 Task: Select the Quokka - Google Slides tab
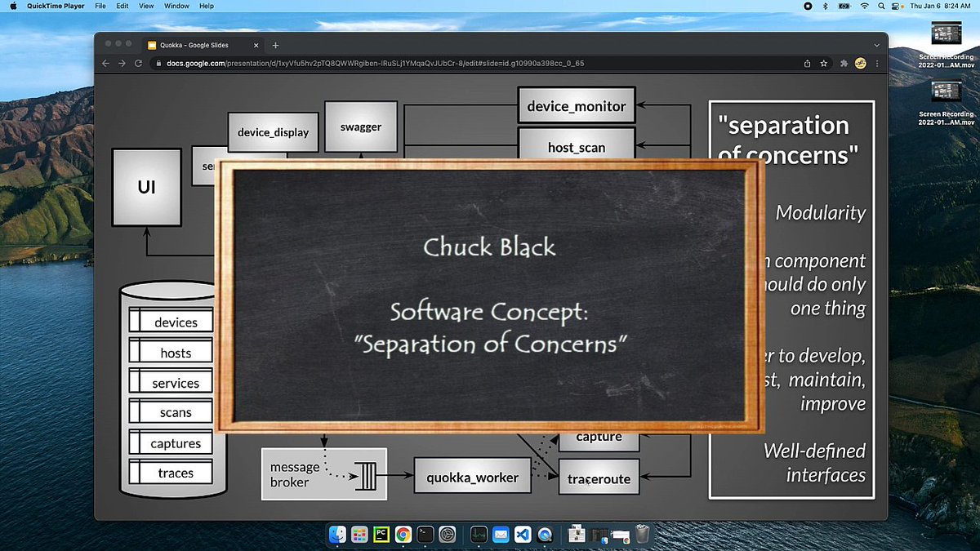coord(203,45)
